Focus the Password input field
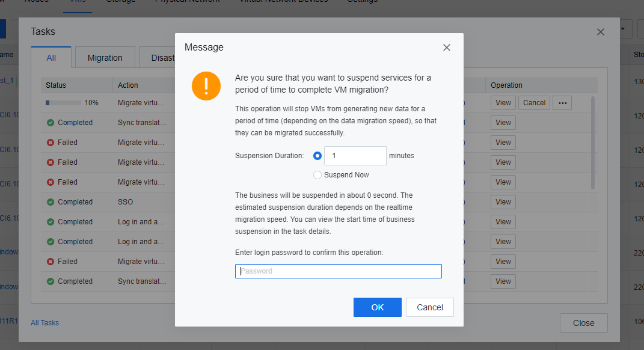Image resolution: width=644 pixels, height=350 pixels. [x=339, y=271]
